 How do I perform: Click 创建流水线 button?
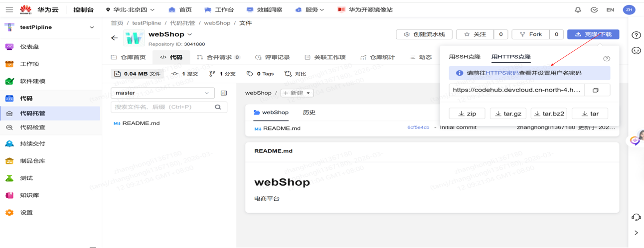pyautogui.click(x=424, y=34)
